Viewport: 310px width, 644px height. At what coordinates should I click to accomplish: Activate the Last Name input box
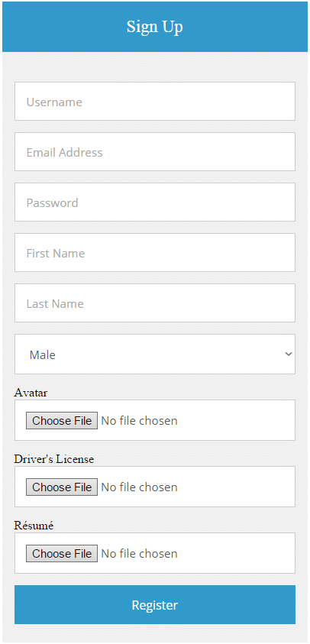coord(155,303)
